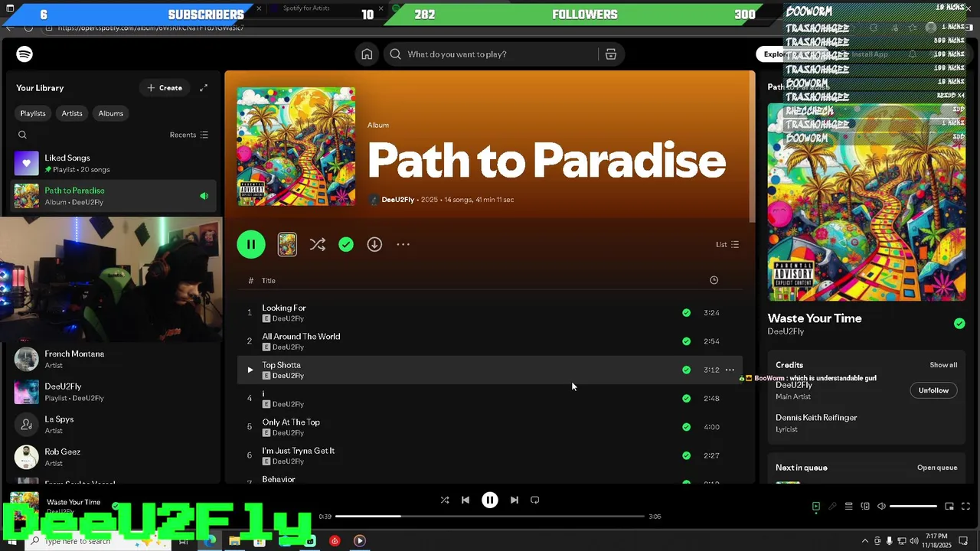980x551 pixels.
Task: Click the duration clock column header
Action: (x=714, y=280)
